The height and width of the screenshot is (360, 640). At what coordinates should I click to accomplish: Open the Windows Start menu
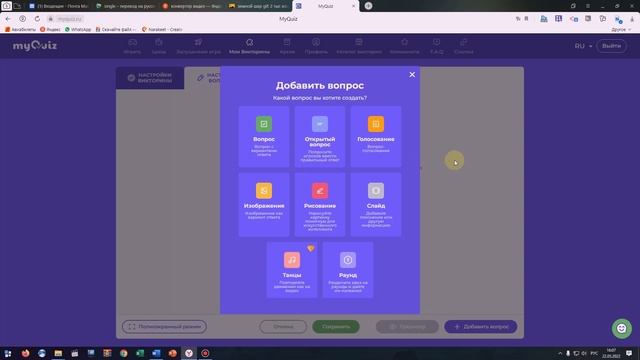coord(8,353)
